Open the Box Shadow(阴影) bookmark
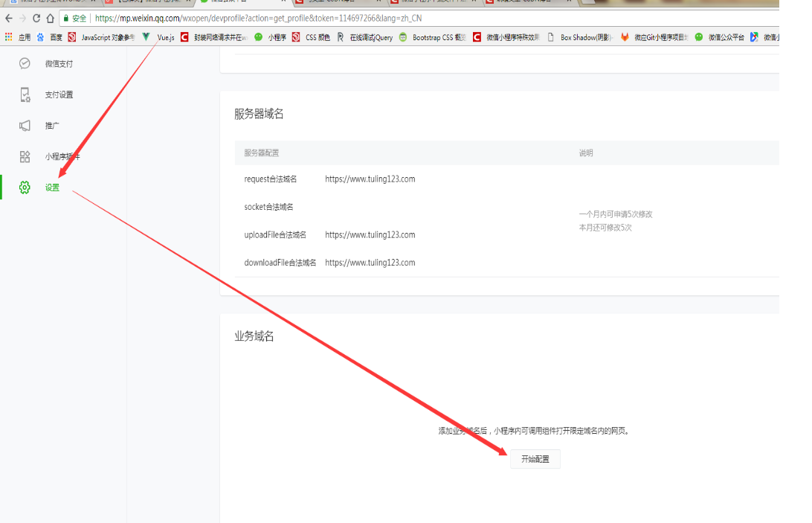This screenshot has height=523, width=812. click(580, 37)
